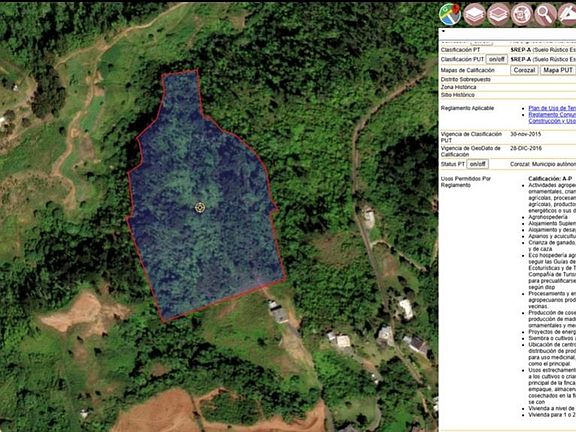This screenshot has height=432, width=576.
Task: Open the Corozal calification map
Action: 524,70
